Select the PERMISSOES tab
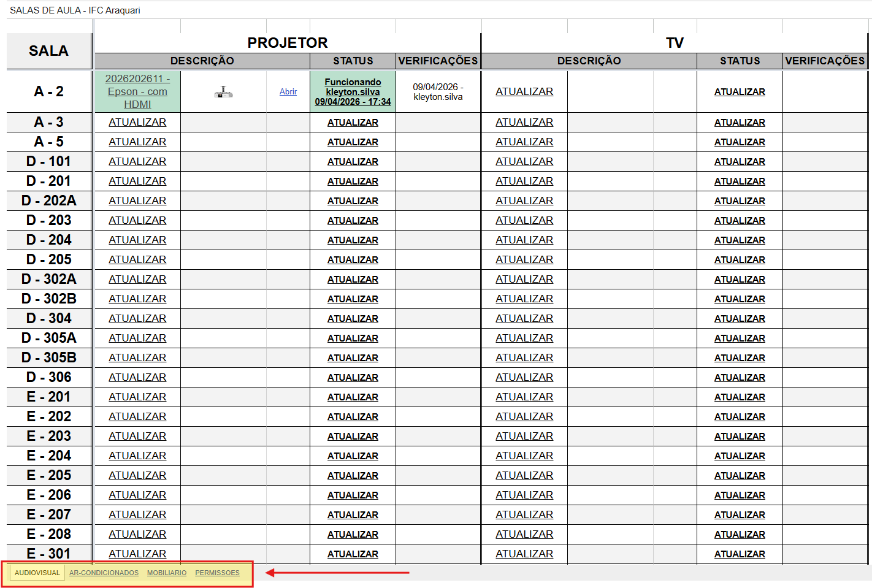The height and width of the screenshot is (588, 872). coord(217,573)
